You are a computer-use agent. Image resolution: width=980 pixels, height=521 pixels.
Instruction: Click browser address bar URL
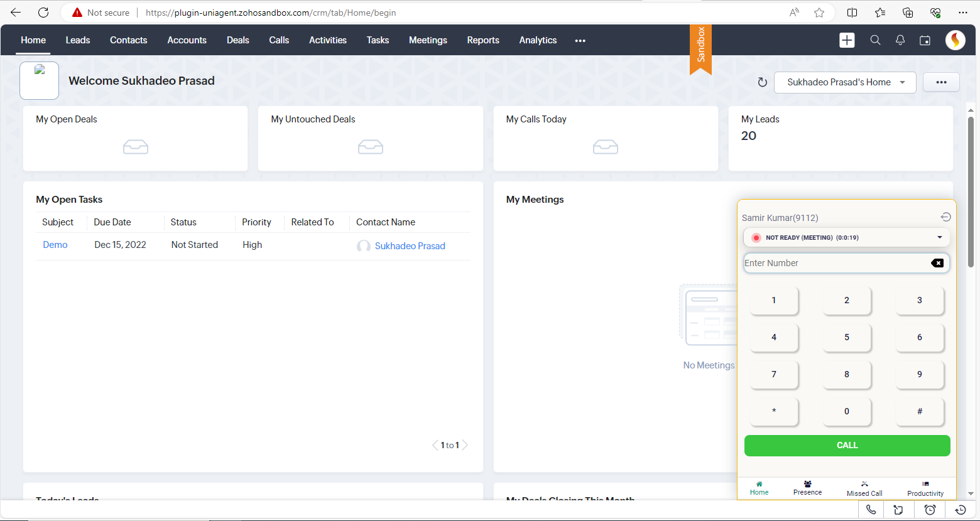tap(271, 13)
